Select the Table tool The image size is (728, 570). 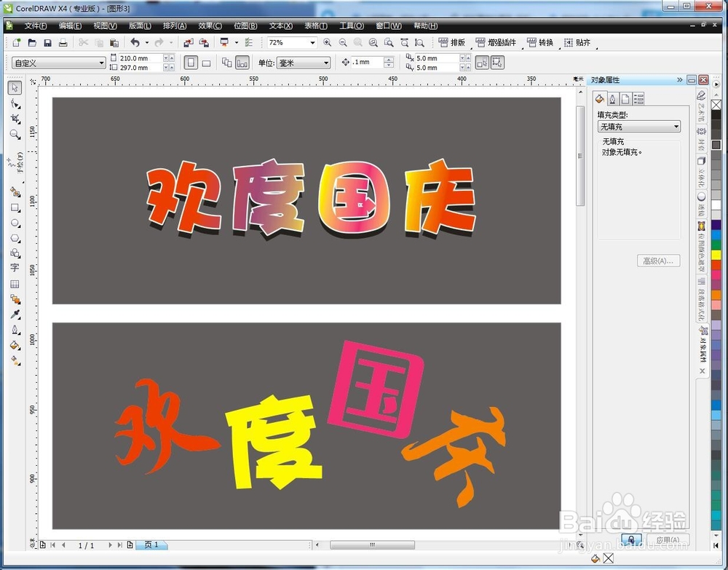tap(15, 284)
